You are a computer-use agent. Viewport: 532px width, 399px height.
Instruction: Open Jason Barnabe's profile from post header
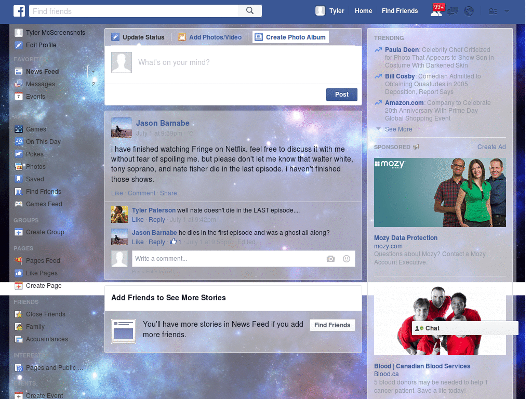(x=163, y=123)
